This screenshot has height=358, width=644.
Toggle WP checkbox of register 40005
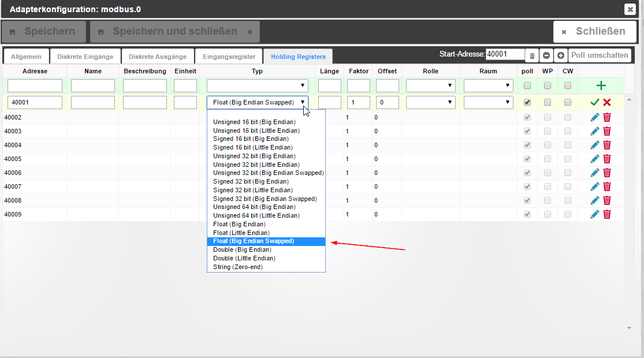point(548,159)
